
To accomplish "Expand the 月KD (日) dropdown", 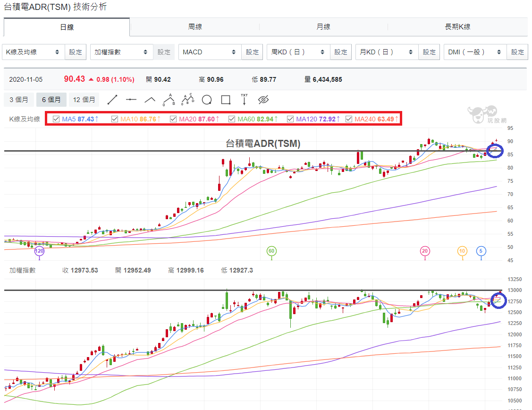I will click(x=387, y=52).
